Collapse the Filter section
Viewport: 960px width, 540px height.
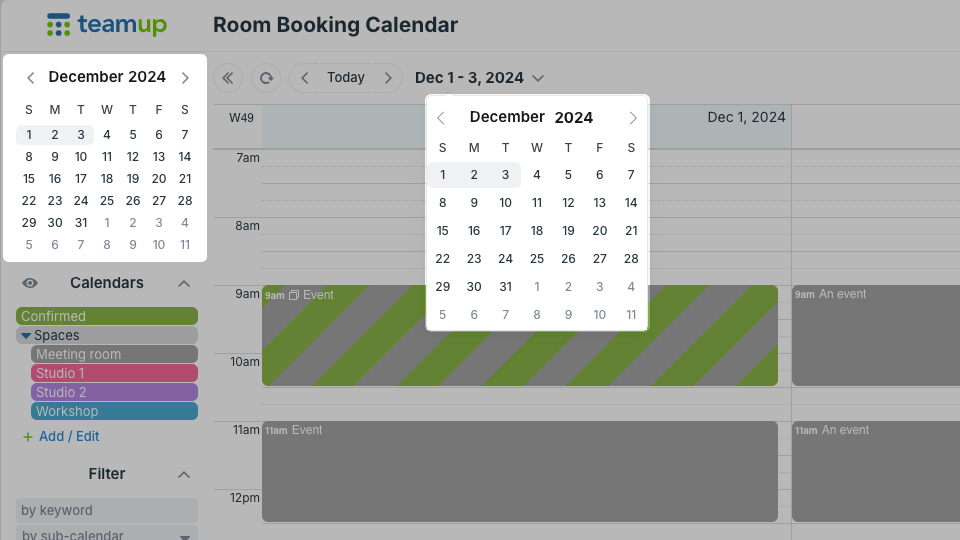[184, 474]
